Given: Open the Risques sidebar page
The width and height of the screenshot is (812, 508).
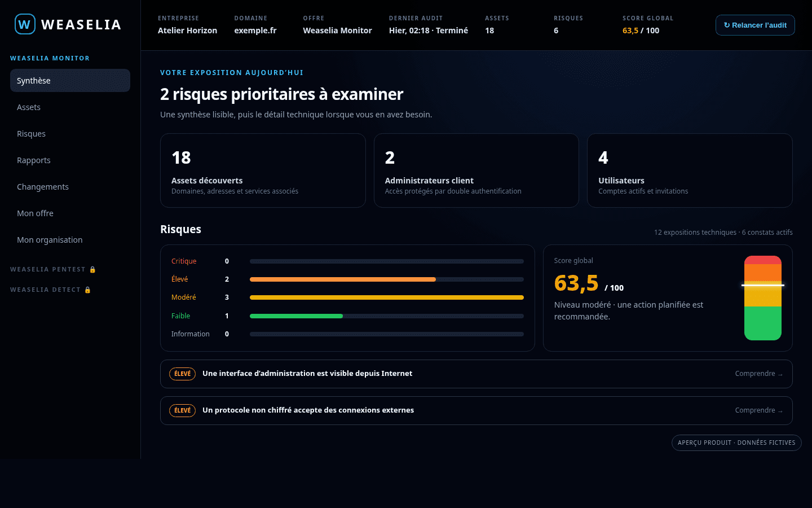Looking at the screenshot, I should (70, 134).
